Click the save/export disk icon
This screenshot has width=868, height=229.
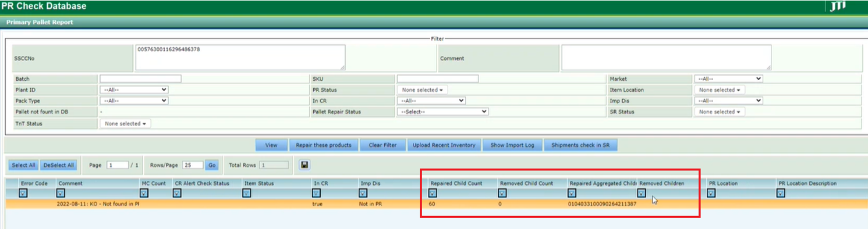304,165
